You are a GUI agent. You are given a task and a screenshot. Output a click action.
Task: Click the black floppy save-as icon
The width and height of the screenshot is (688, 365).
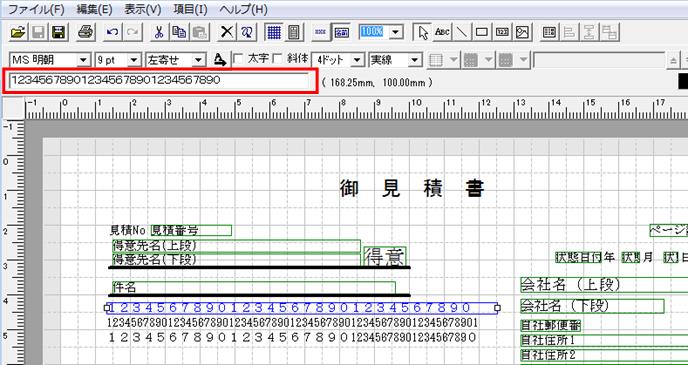point(58,32)
